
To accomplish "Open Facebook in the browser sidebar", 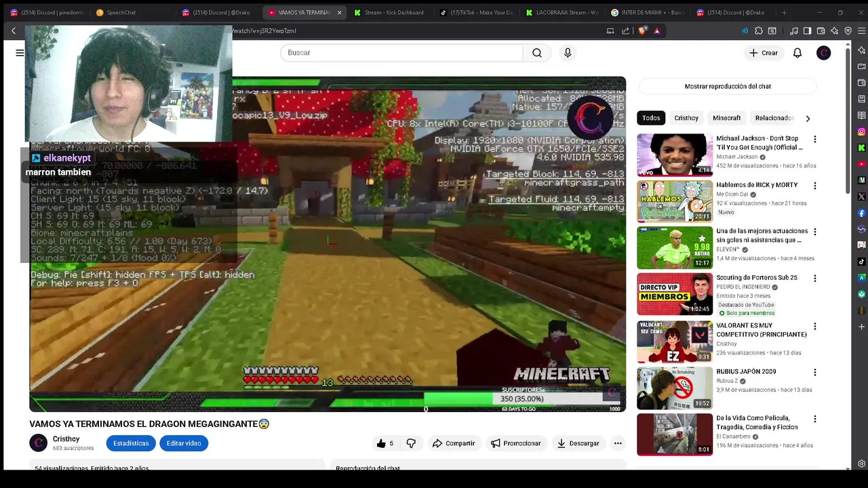I will coord(862,213).
